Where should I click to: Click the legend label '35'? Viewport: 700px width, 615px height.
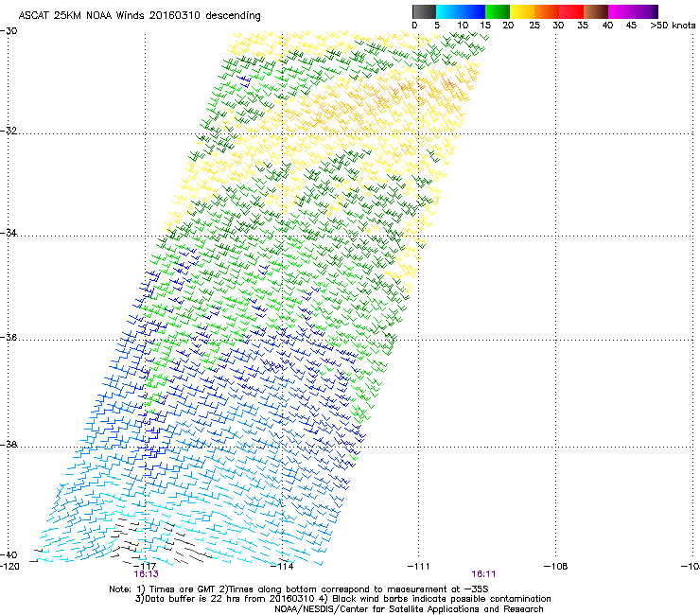click(x=583, y=26)
